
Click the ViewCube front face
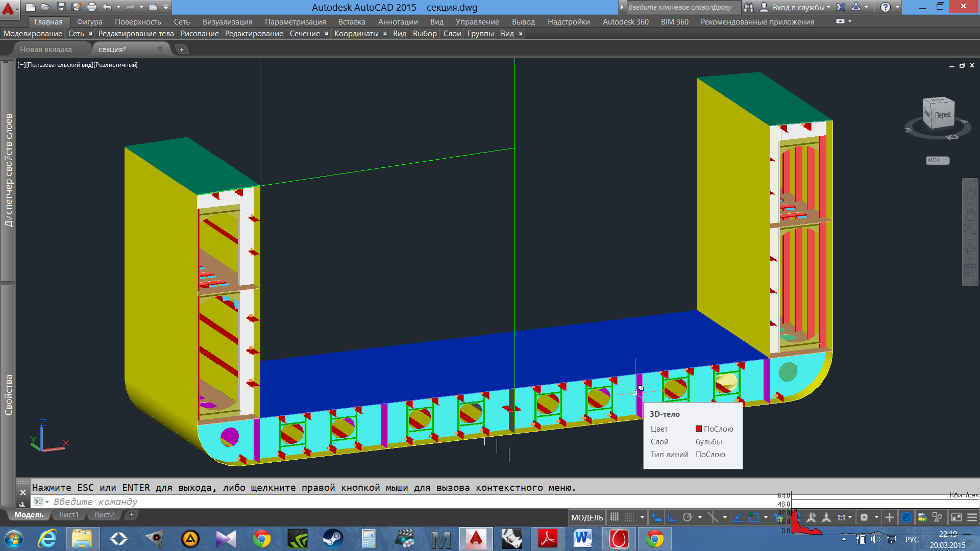pyautogui.click(x=942, y=114)
